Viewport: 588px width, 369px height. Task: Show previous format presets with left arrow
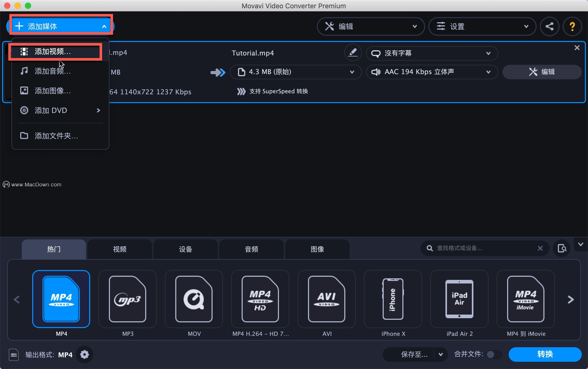pos(17,300)
